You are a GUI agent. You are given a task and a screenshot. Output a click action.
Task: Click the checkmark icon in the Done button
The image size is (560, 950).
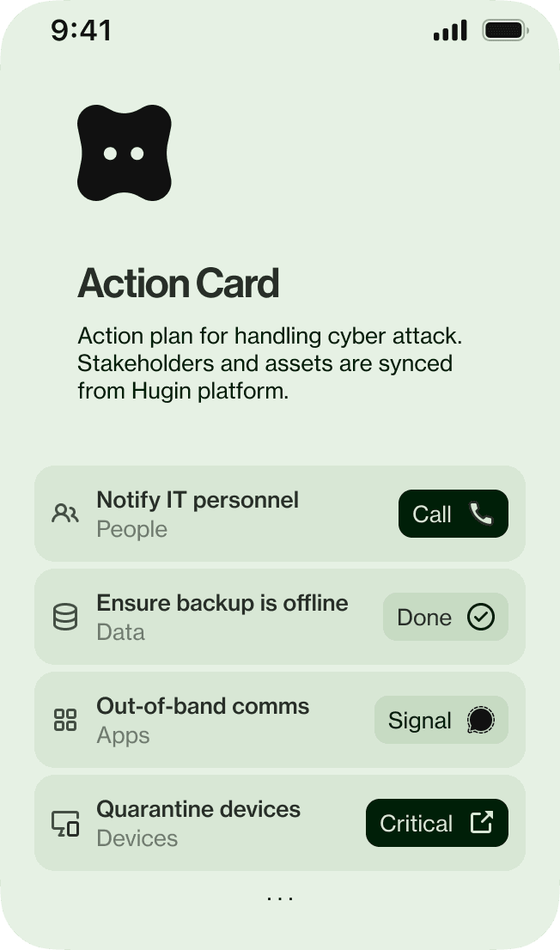483,617
